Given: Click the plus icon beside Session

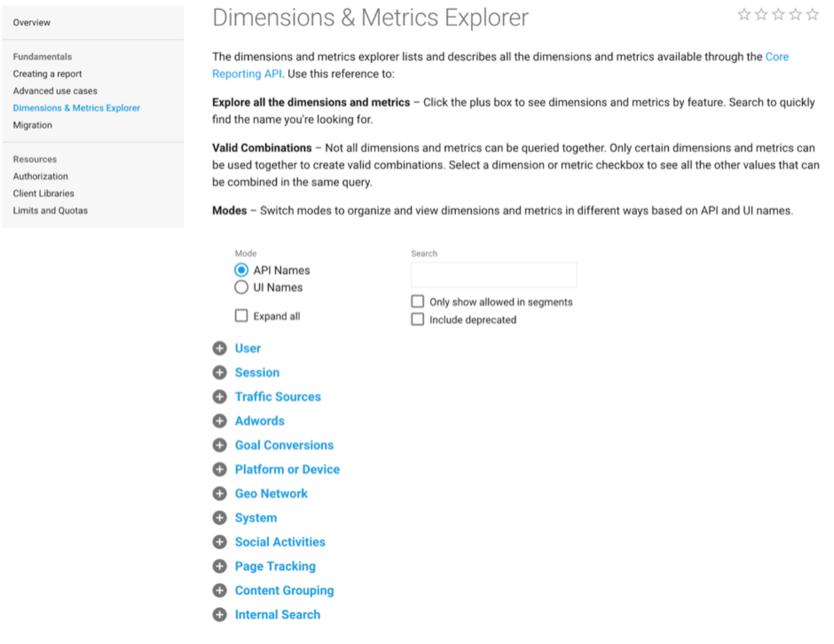Looking at the screenshot, I should (x=220, y=372).
